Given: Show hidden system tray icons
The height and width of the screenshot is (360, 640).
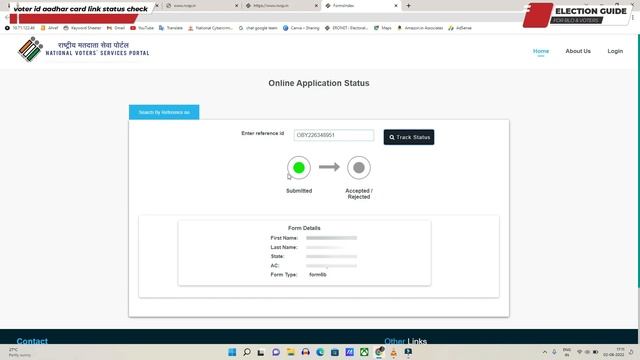Looking at the screenshot, I should (544, 352).
